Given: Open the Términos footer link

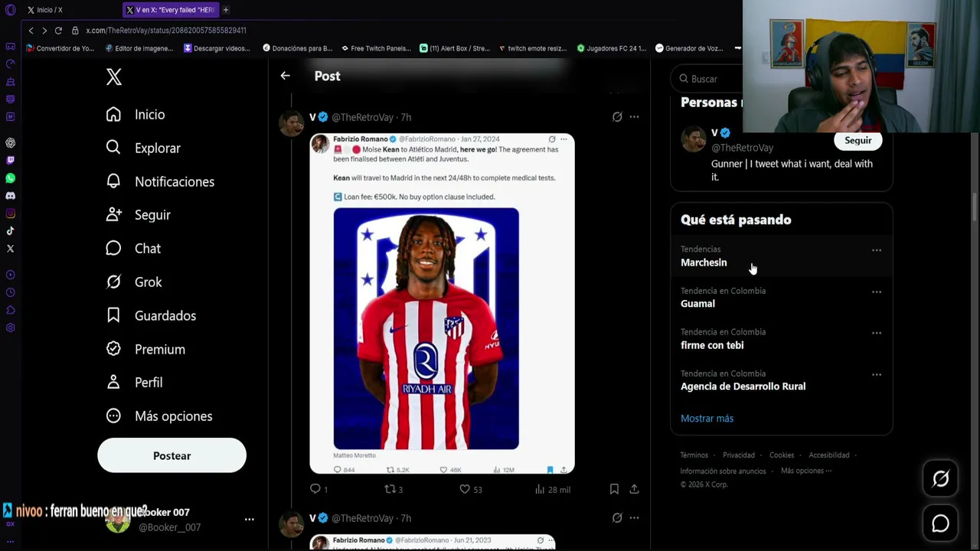Looking at the screenshot, I should point(694,455).
